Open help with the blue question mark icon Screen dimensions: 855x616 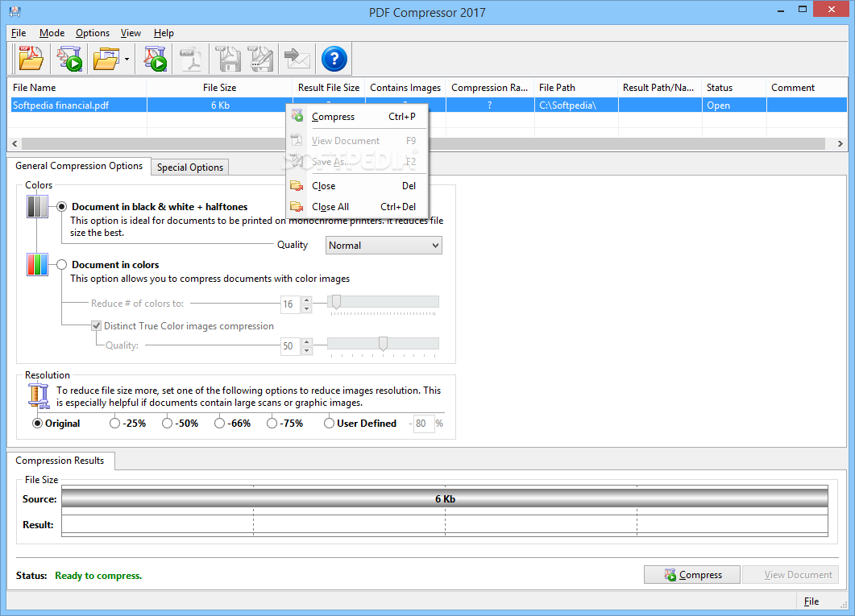334,58
